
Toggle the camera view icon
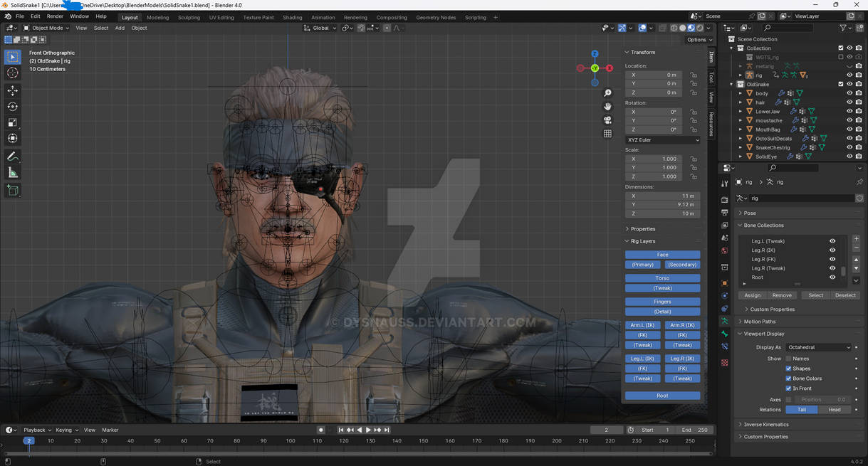tap(607, 120)
